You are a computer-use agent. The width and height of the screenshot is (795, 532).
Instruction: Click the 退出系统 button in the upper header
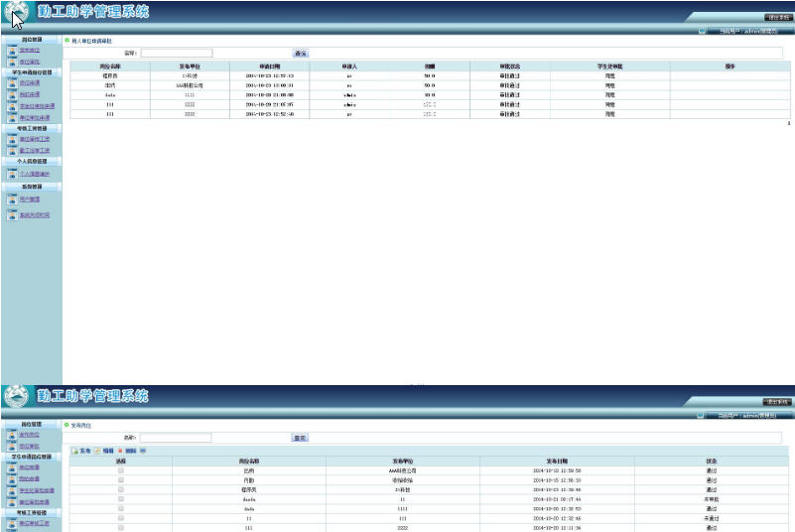778,17
